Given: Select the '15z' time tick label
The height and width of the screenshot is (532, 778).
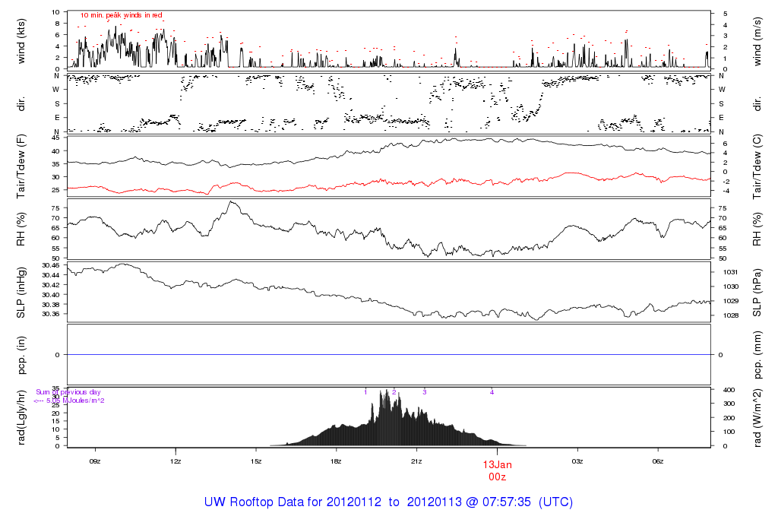Looking at the screenshot, I should pos(255,461).
